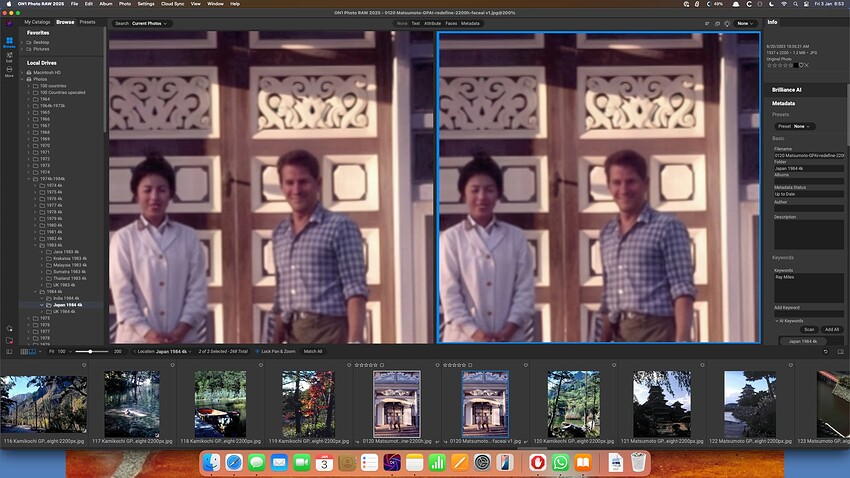
Task: Open the metadata Preset None dropdown
Action: click(x=794, y=126)
